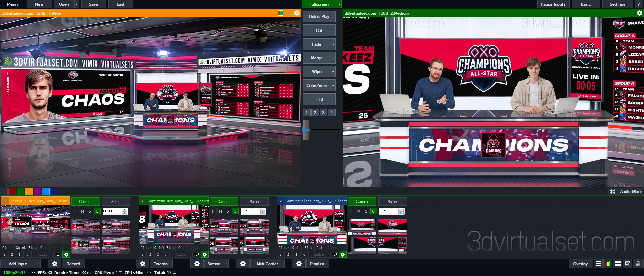This screenshot has width=644, height=276.
Task: Open Output window settings gear
Action: pyautogui.click(x=639, y=13)
